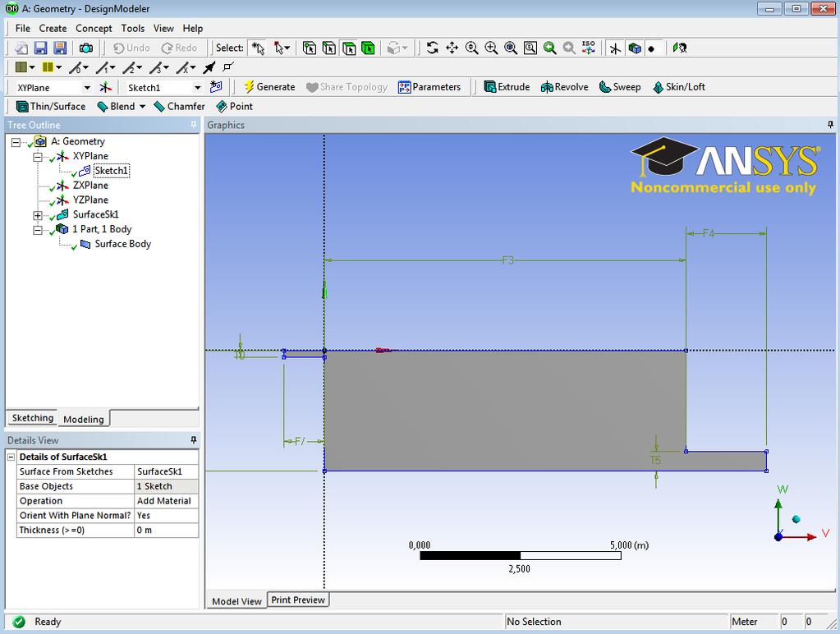Toggle Display Plane axes icon
This screenshot has width=840, height=634.
pos(615,48)
